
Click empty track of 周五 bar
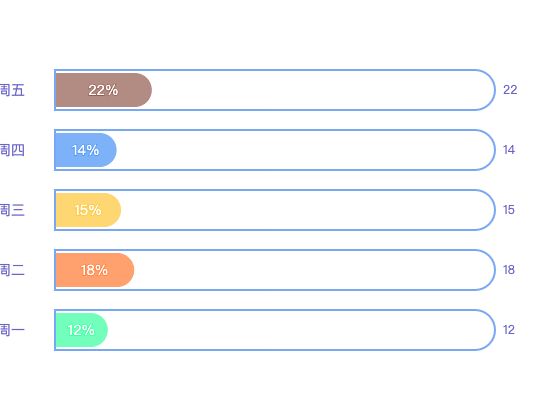(x=323, y=90)
